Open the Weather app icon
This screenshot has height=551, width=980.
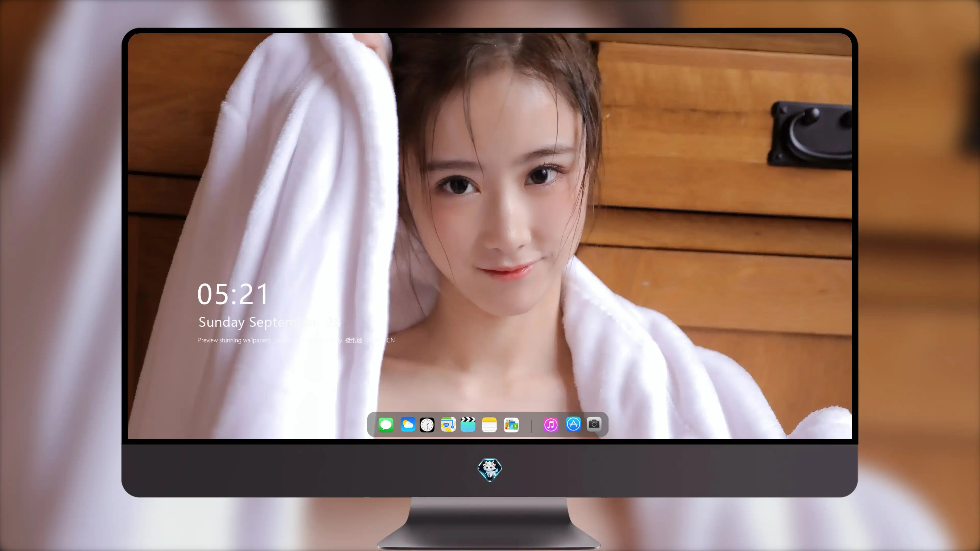pyautogui.click(x=408, y=424)
